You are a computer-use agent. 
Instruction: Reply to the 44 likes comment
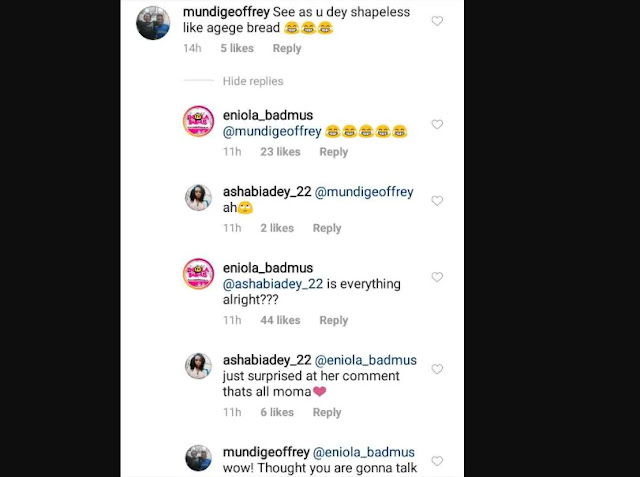coord(333,320)
